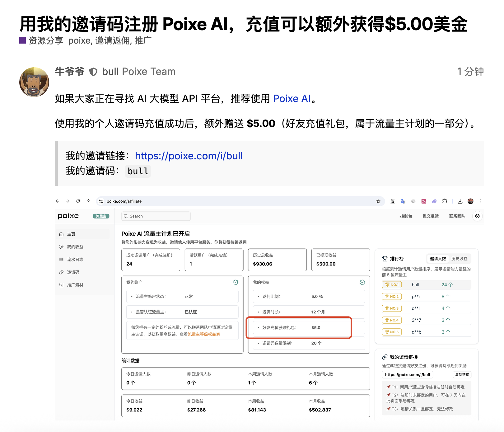Screen dimensions: 504x432
Task: Click the check badge icon in 我的权益 card
Action: pos(362,282)
